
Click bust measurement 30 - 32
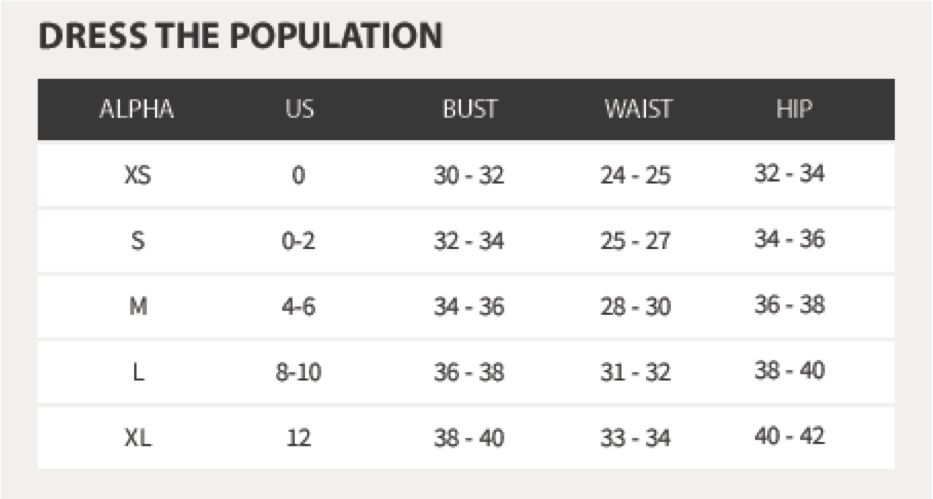(x=468, y=176)
